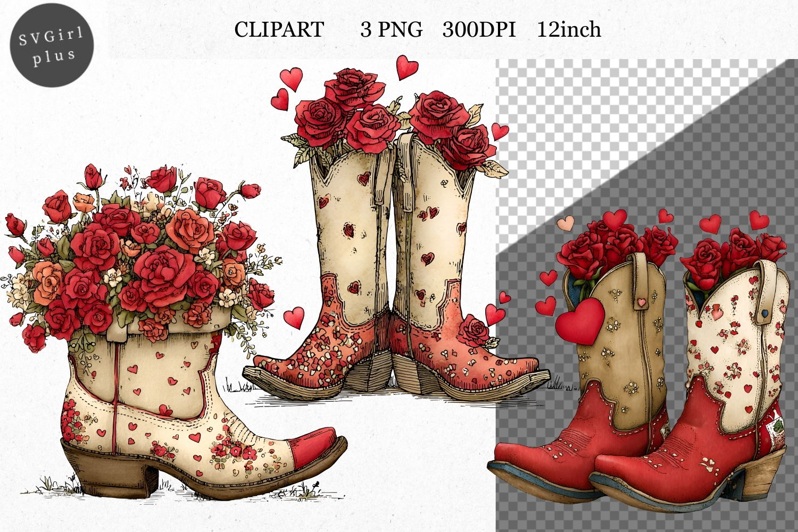Screen dimensions: 798x532
Task: Click the 300DPI text label
Action: click(479, 30)
